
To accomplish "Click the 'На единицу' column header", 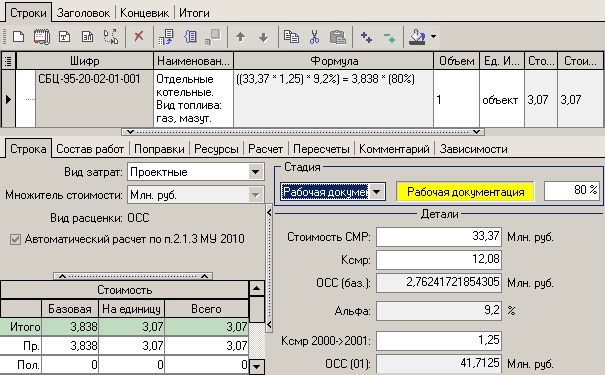I will (x=131, y=309).
